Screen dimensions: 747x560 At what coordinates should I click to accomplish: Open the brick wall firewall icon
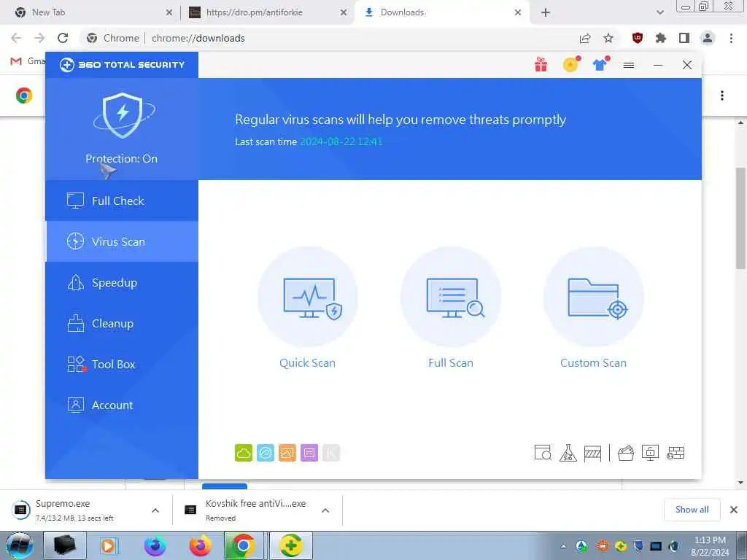pos(676,453)
